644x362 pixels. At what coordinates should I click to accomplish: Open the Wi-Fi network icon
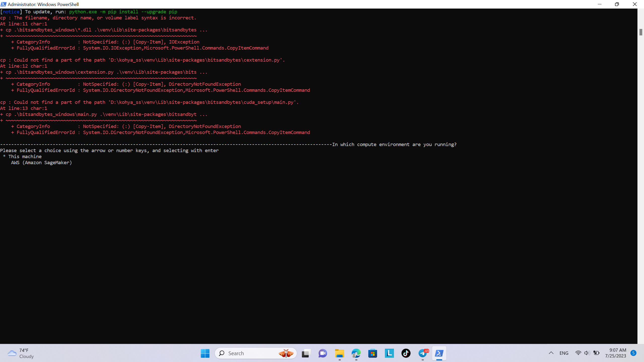(578, 353)
